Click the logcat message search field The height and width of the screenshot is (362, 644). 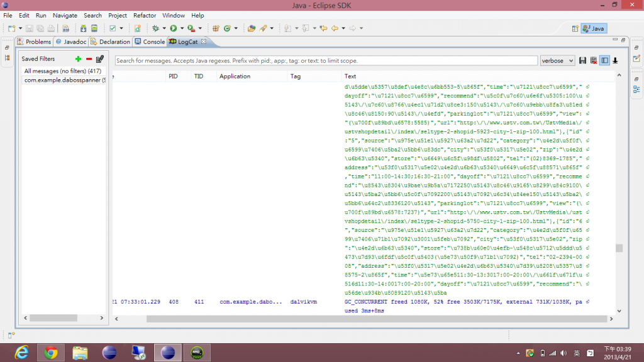click(x=326, y=61)
